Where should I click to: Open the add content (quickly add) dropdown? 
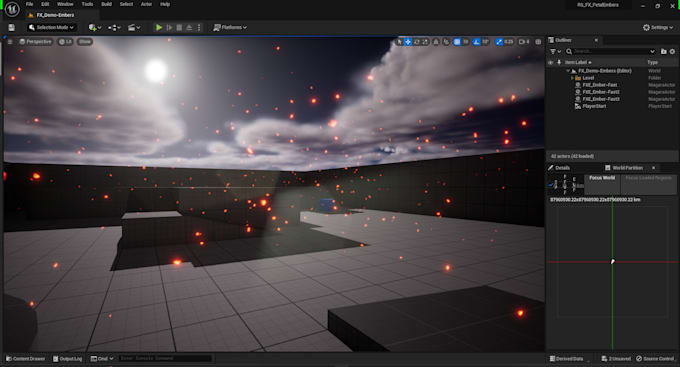click(95, 27)
